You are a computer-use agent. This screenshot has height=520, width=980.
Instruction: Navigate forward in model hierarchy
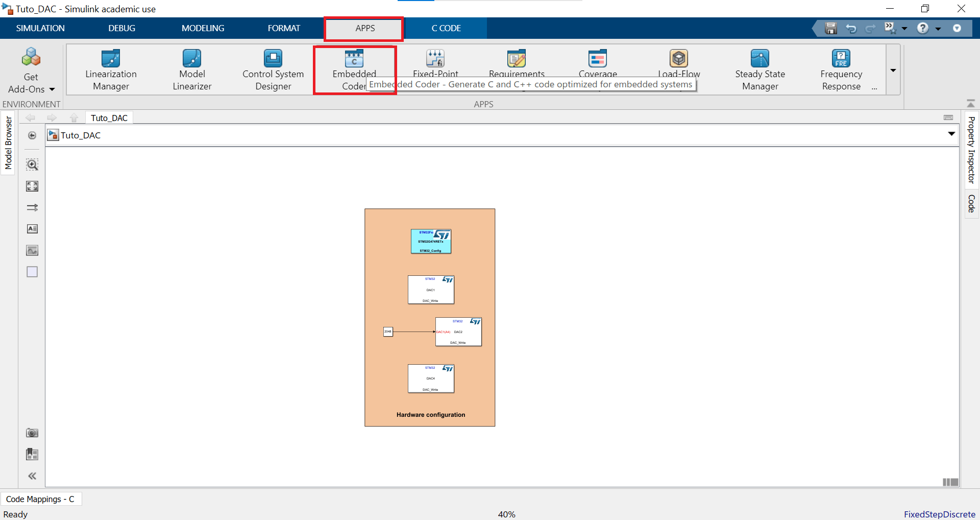tap(52, 118)
